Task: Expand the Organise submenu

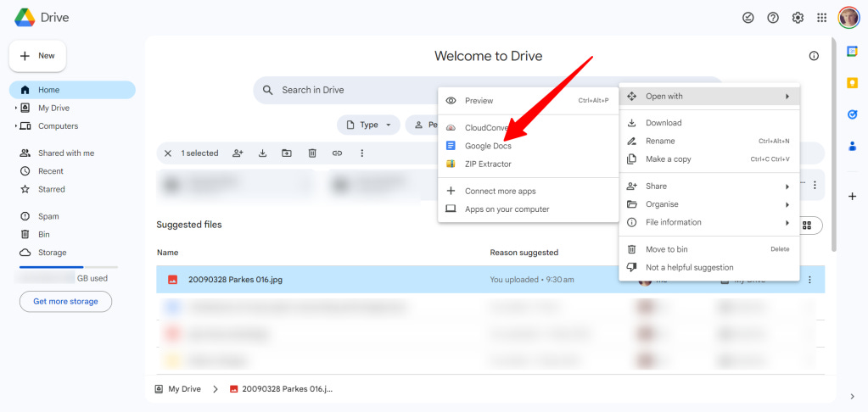Action: click(709, 204)
